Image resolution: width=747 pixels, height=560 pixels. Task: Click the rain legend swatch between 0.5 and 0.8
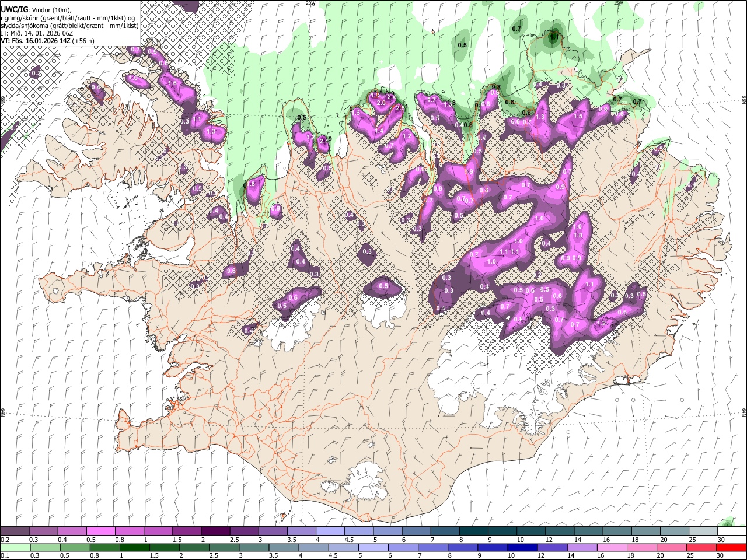(x=75, y=547)
